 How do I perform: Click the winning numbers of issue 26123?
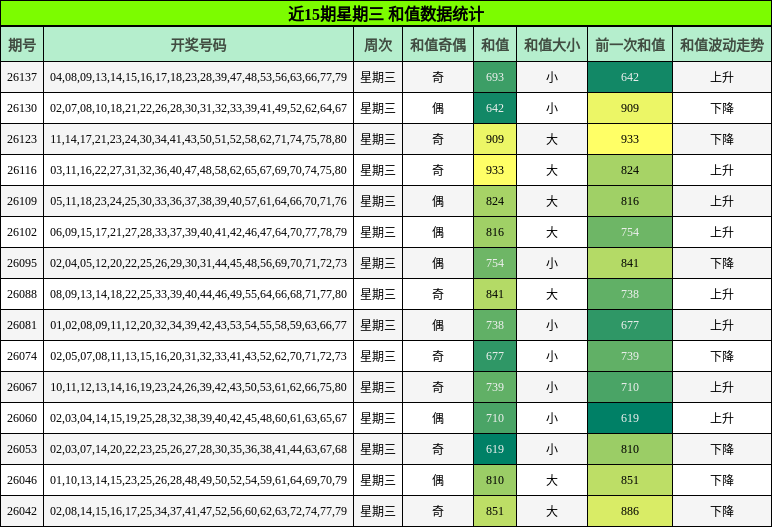click(x=198, y=139)
